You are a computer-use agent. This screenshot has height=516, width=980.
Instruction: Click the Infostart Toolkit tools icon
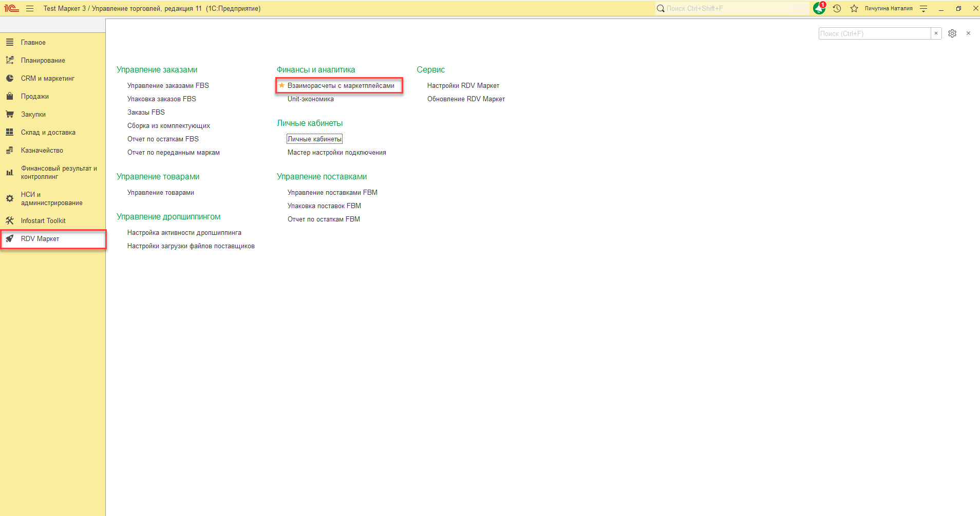(x=10, y=220)
